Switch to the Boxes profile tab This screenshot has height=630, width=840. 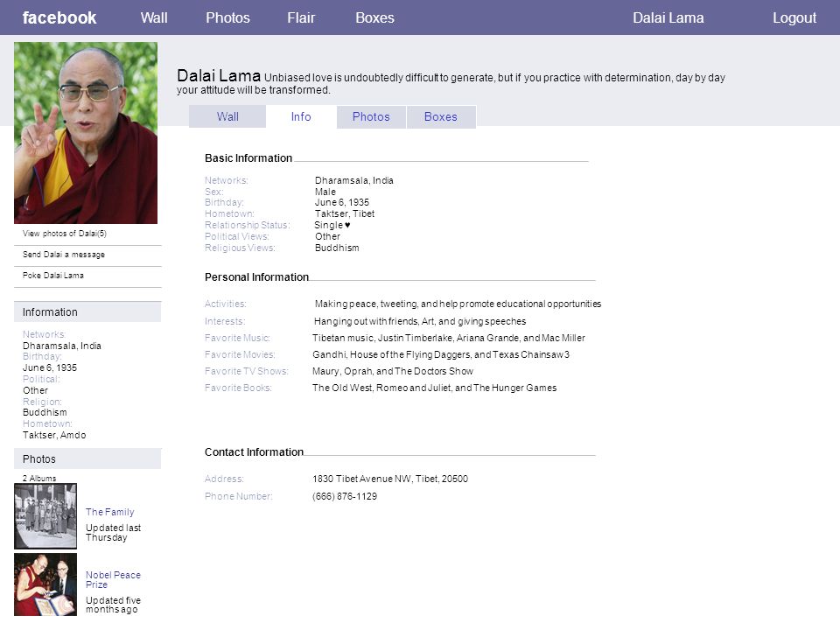point(441,116)
